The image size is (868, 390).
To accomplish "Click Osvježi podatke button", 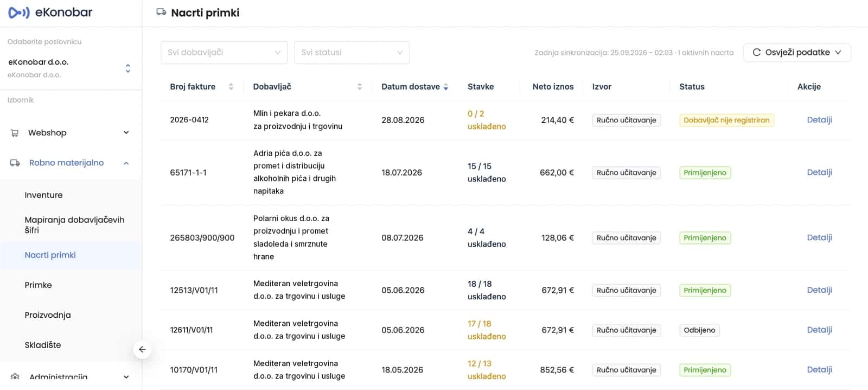I will click(797, 52).
